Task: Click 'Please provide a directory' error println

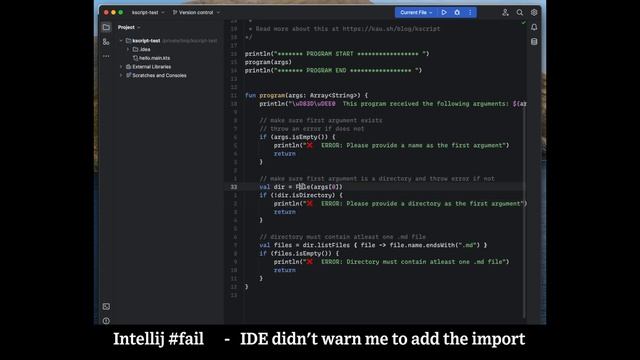Action: pyautogui.click(x=400, y=204)
